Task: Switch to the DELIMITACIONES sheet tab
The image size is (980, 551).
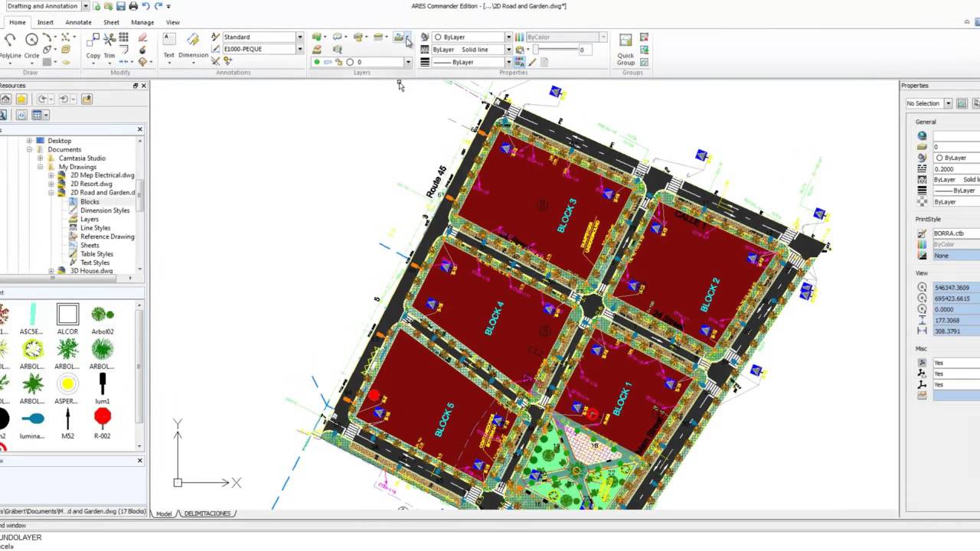Action: pyautogui.click(x=207, y=514)
